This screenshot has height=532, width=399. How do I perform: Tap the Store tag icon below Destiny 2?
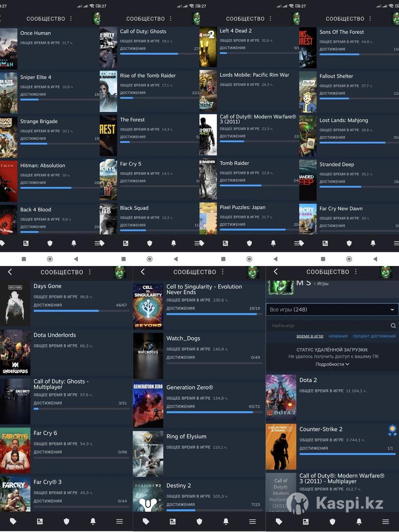coord(146,521)
